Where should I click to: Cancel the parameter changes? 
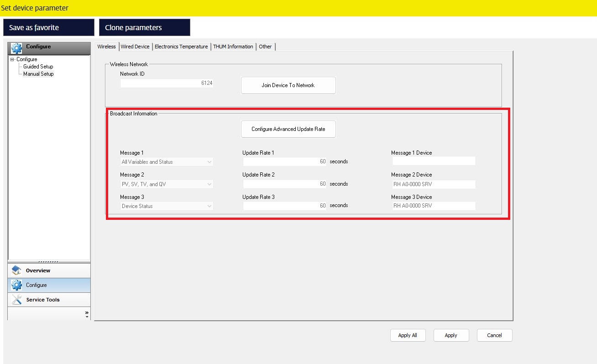click(494, 335)
